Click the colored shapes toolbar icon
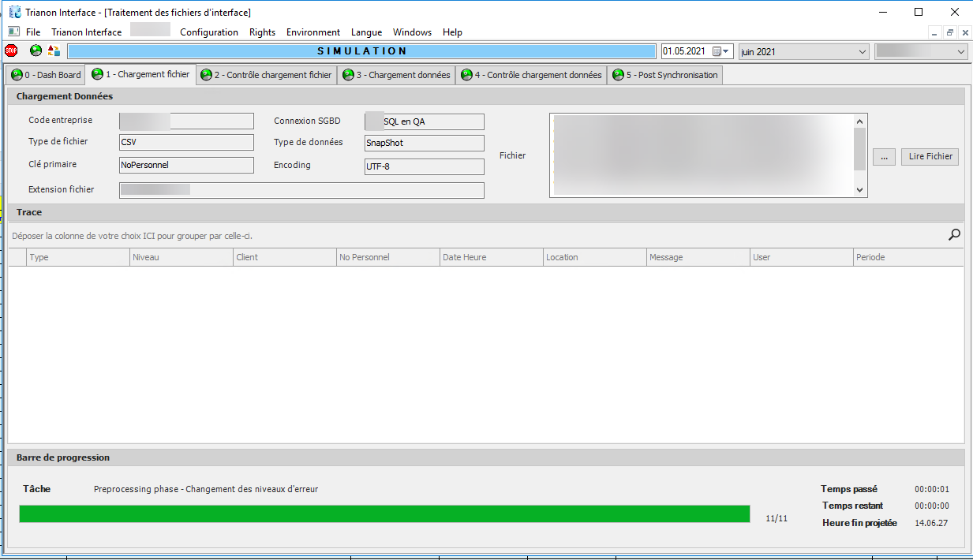973x560 pixels. click(54, 51)
